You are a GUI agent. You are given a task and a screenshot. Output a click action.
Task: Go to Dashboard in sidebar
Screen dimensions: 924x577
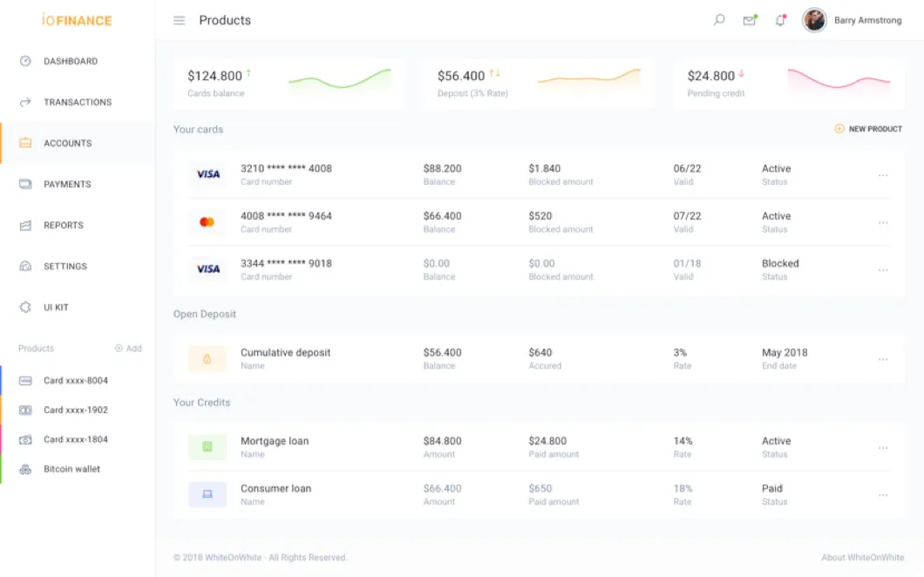(70, 61)
